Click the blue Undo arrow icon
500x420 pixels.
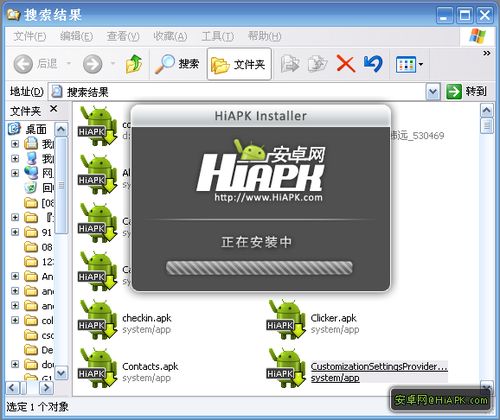(373, 64)
